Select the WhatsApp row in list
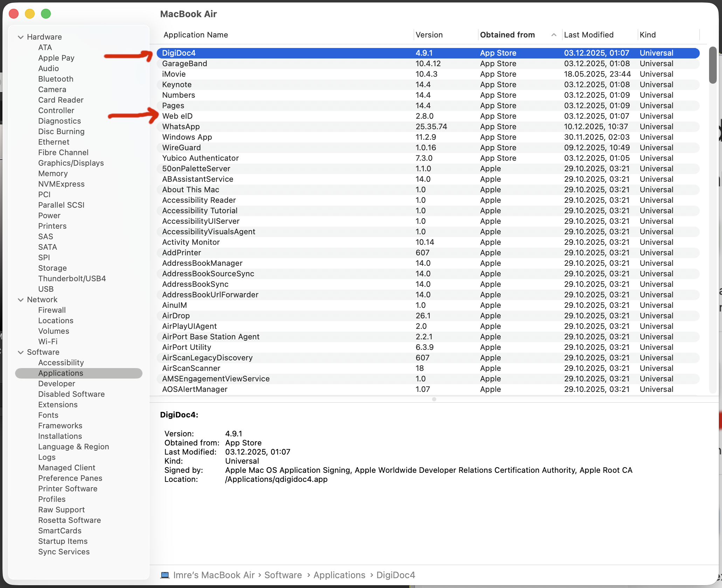Image resolution: width=722 pixels, height=588 pixels. point(181,126)
